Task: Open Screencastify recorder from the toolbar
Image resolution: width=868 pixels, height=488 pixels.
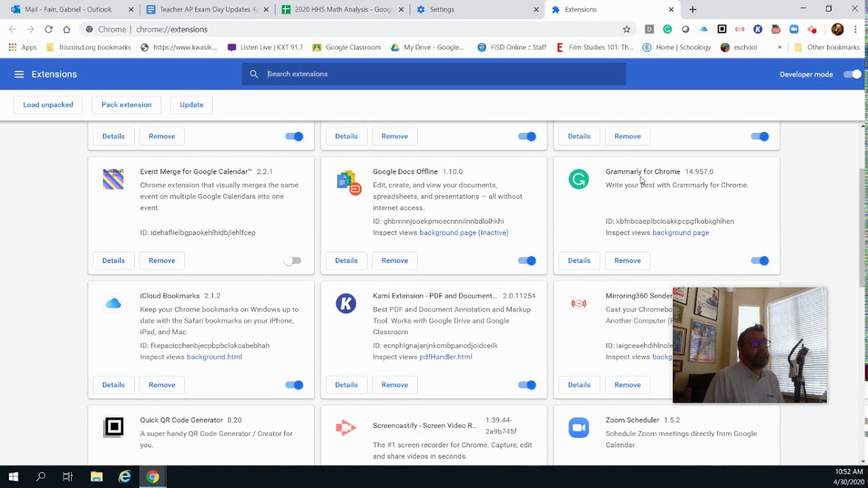Action: pyautogui.click(x=812, y=29)
